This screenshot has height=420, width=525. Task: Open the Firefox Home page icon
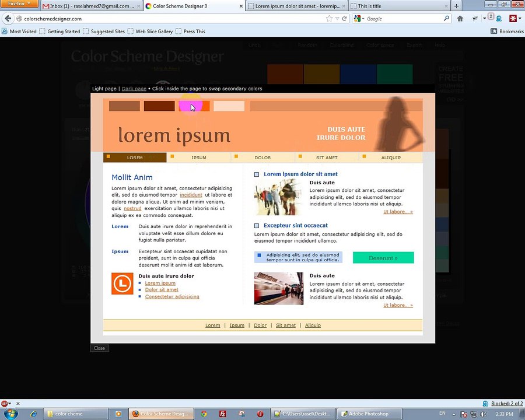click(x=460, y=19)
